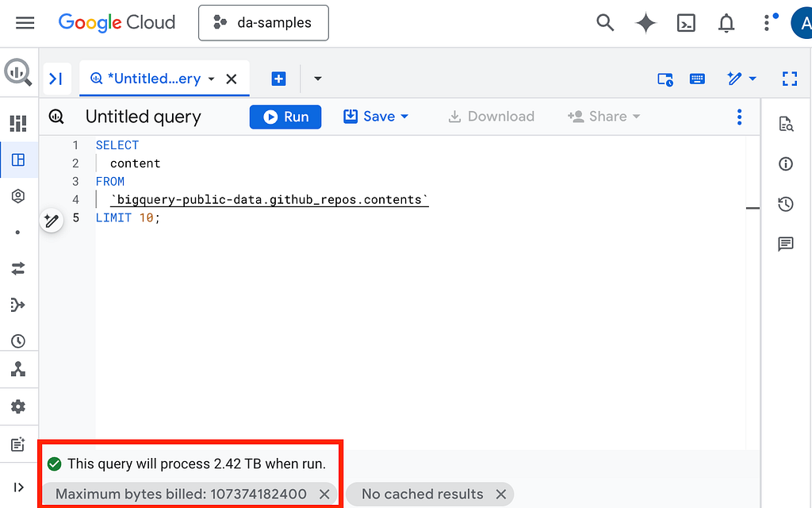Open the BigQuery Studio sidebar icon
Viewport: 812px width, 508px height.
click(18, 160)
